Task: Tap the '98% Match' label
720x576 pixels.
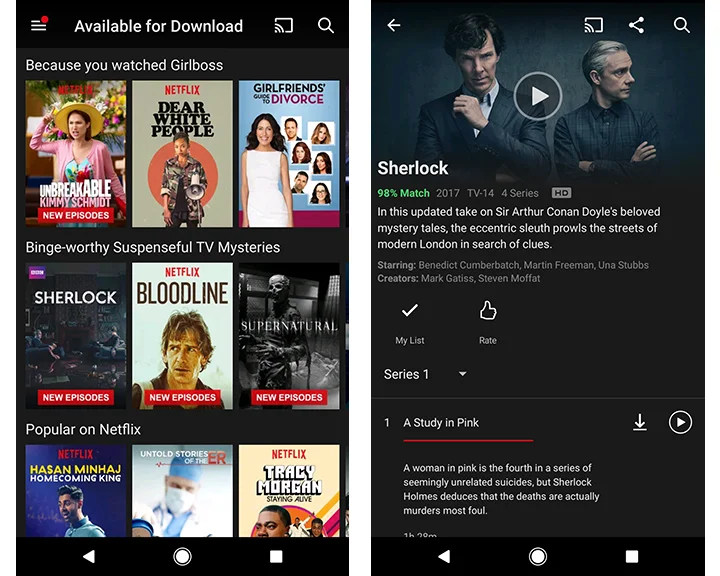Action: pyautogui.click(x=403, y=193)
